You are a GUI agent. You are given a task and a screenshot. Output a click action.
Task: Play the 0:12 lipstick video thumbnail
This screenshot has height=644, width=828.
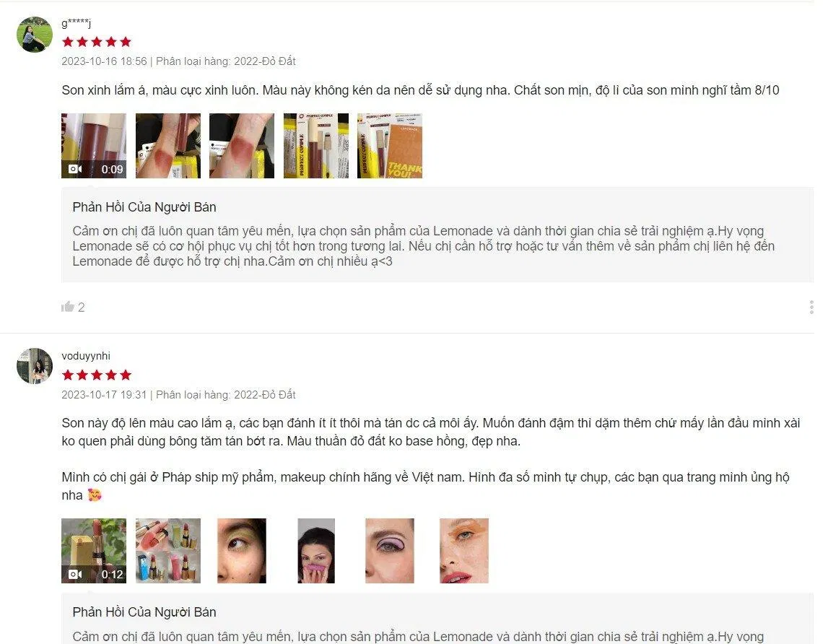94,550
